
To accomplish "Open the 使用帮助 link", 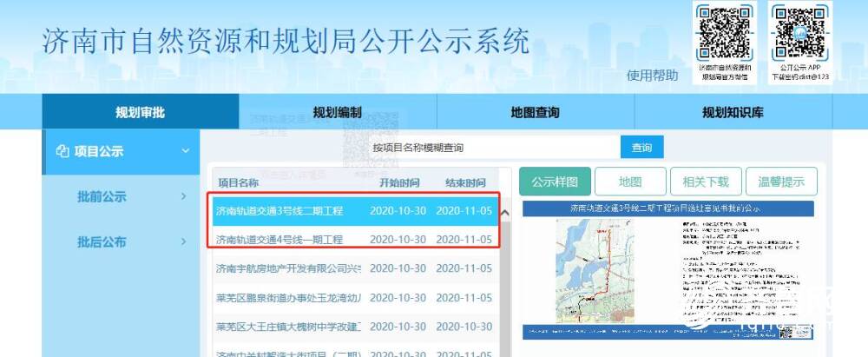I will pyautogui.click(x=652, y=76).
